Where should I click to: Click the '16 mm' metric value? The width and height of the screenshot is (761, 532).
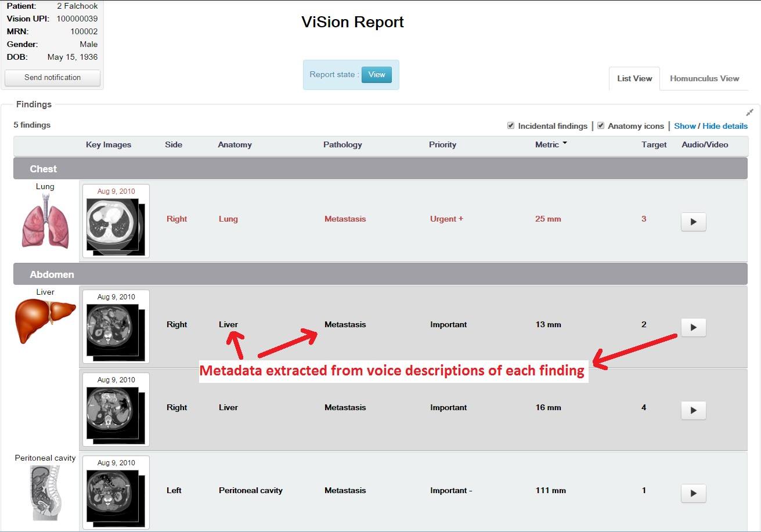548,408
